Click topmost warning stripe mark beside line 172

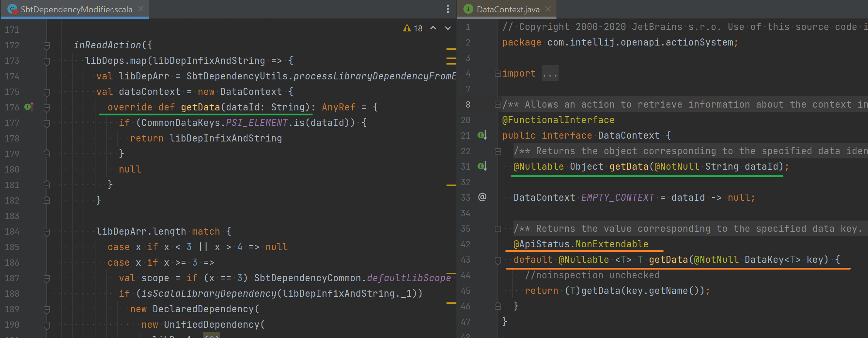(x=451, y=49)
